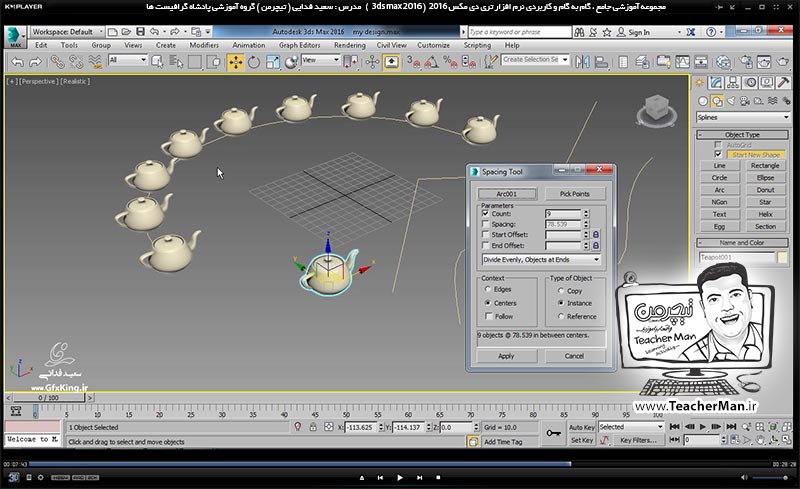Viewport: 800px width, 489px height.
Task: Click the Set Keys large key icon
Action: [x=554, y=433]
